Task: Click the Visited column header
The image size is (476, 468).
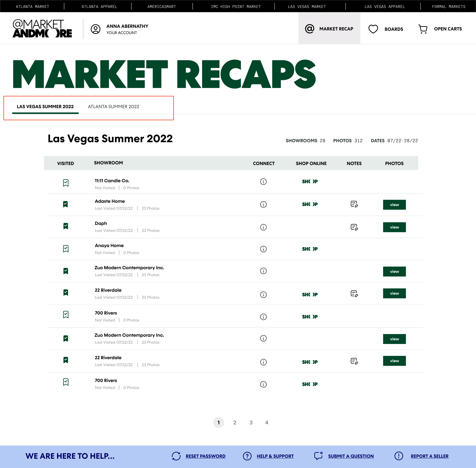Action: coord(66,163)
